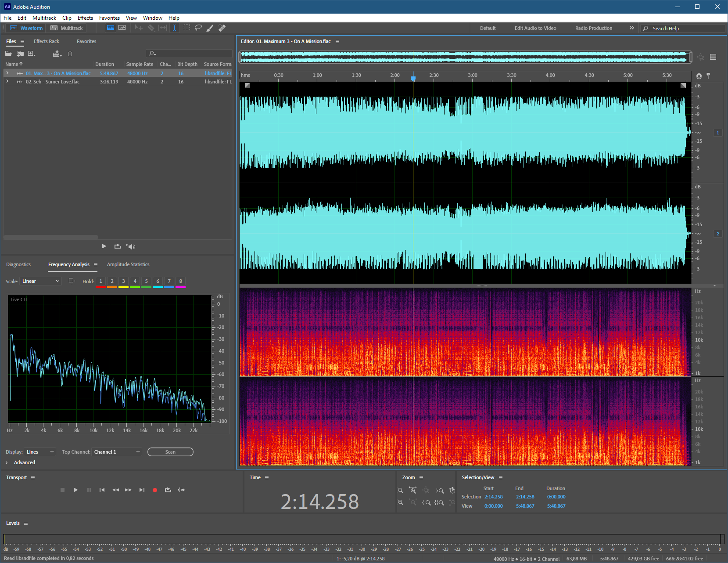
Task: Switch to Waveform editor view
Action: [26, 28]
